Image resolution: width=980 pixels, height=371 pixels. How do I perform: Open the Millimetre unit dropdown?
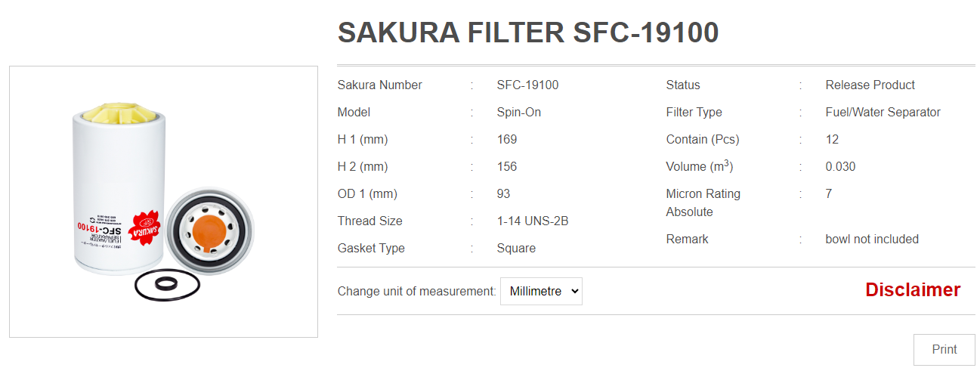coord(541,291)
